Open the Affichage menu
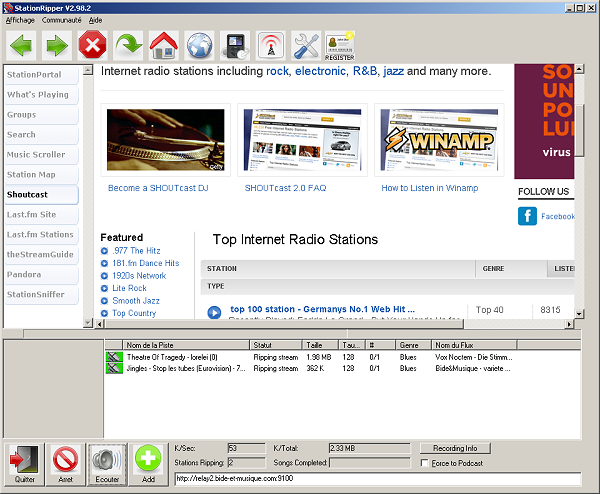 coord(20,20)
